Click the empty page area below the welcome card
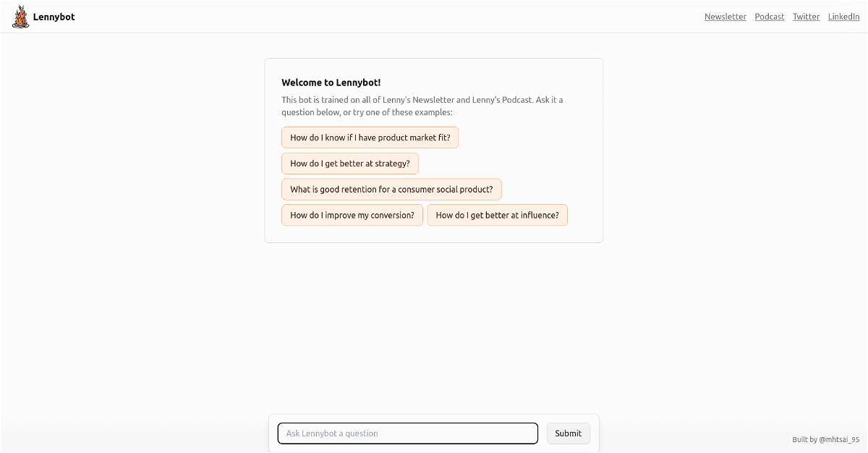This screenshot has height=453, width=868. (x=434, y=326)
